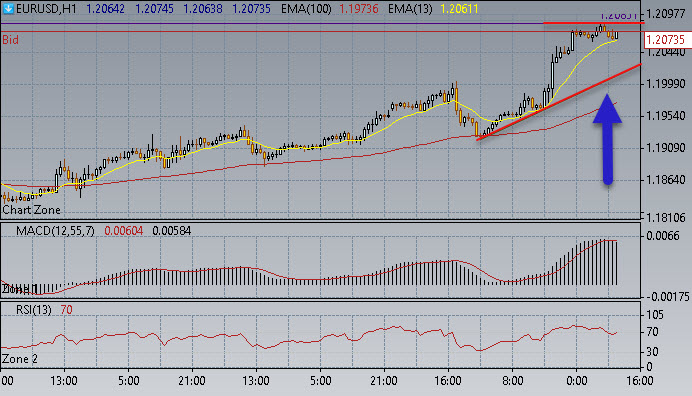Click the EURUSD,H1 symbol label
The image size is (692, 396).
(x=46, y=9)
